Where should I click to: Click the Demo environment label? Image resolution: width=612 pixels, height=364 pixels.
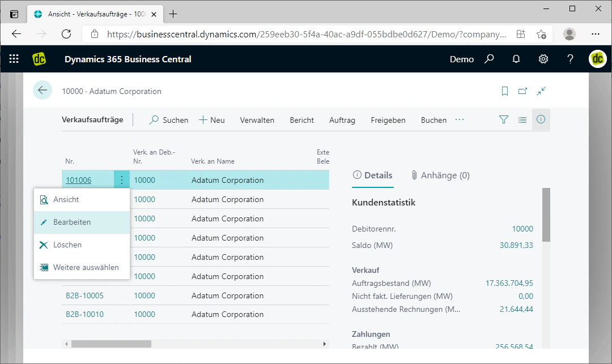pyautogui.click(x=462, y=59)
